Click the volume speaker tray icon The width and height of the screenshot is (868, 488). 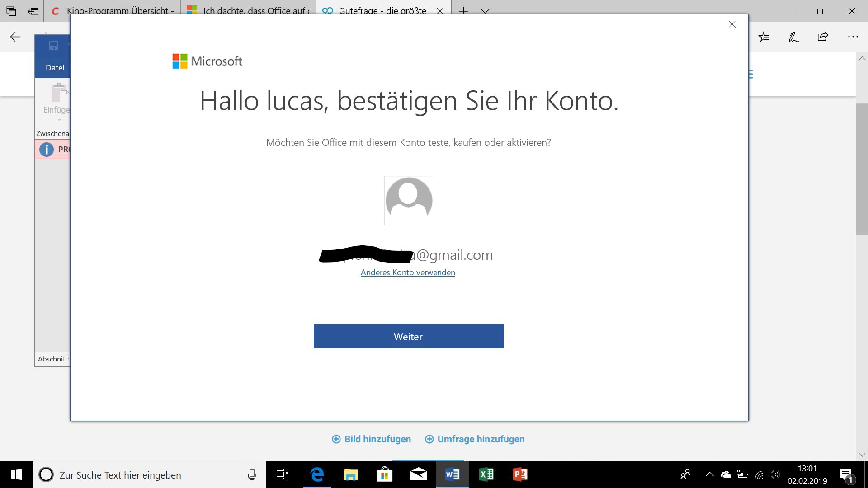pos(775,474)
